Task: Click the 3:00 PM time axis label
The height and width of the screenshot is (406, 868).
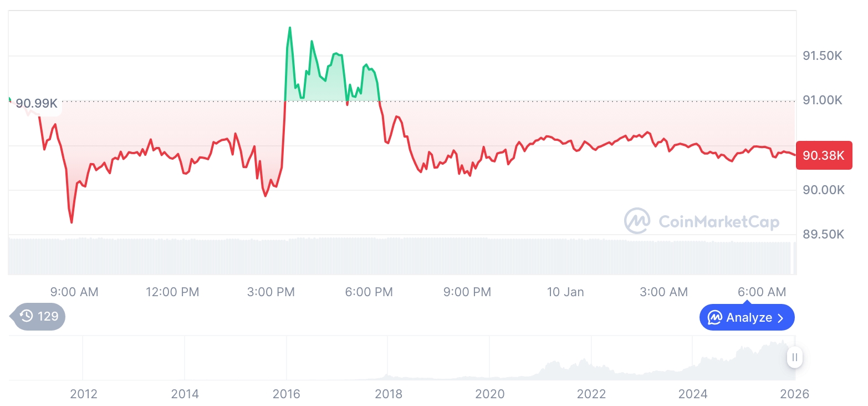Action: coord(271,292)
